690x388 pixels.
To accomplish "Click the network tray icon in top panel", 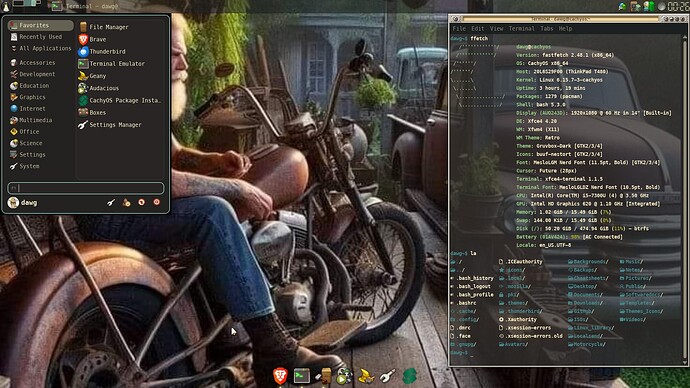I will 622,6.
